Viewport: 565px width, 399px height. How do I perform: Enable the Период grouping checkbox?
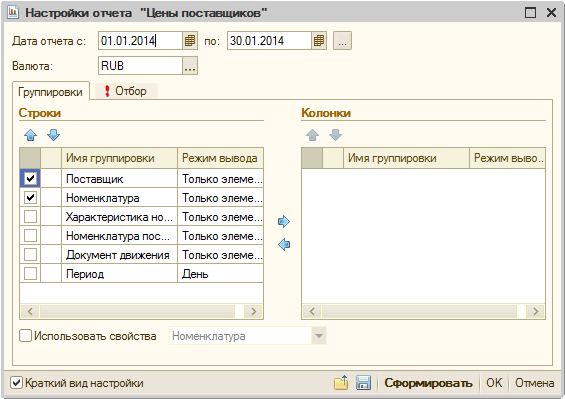pos(30,274)
